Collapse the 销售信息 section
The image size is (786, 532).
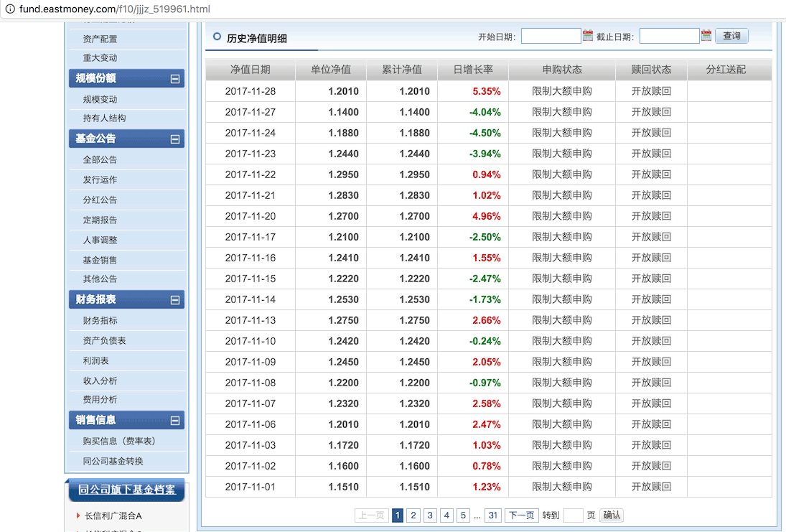point(175,420)
